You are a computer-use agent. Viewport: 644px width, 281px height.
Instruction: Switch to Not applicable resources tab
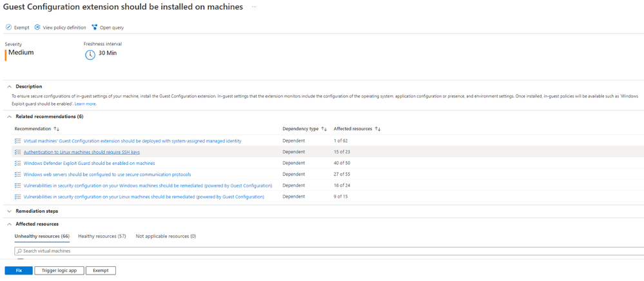166,237
